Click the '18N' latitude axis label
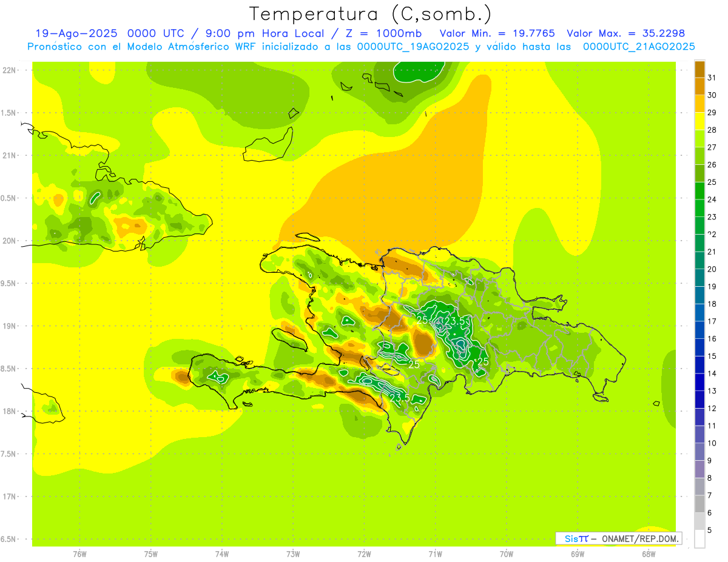728x562 pixels. [x=10, y=411]
